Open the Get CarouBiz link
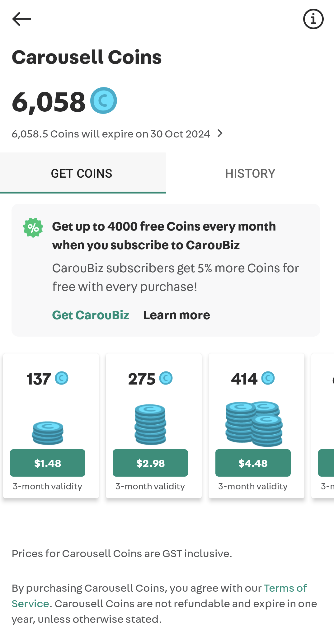The width and height of the screenshot is (334, 644). [x=91, y=315]
